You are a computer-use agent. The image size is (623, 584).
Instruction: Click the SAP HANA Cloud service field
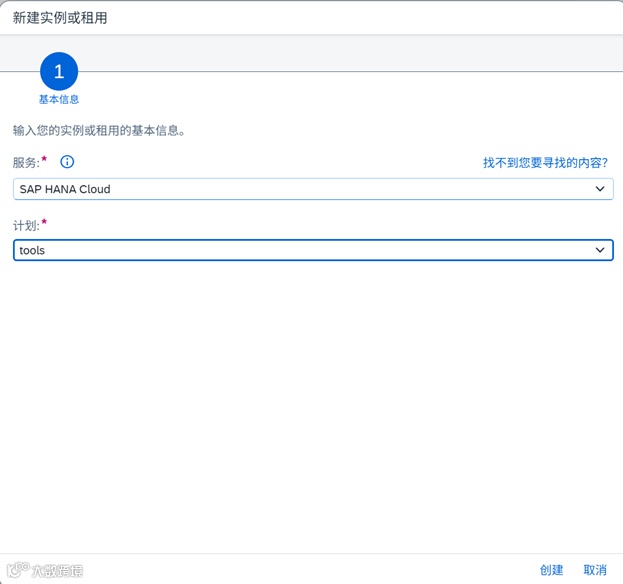point(313,189)
